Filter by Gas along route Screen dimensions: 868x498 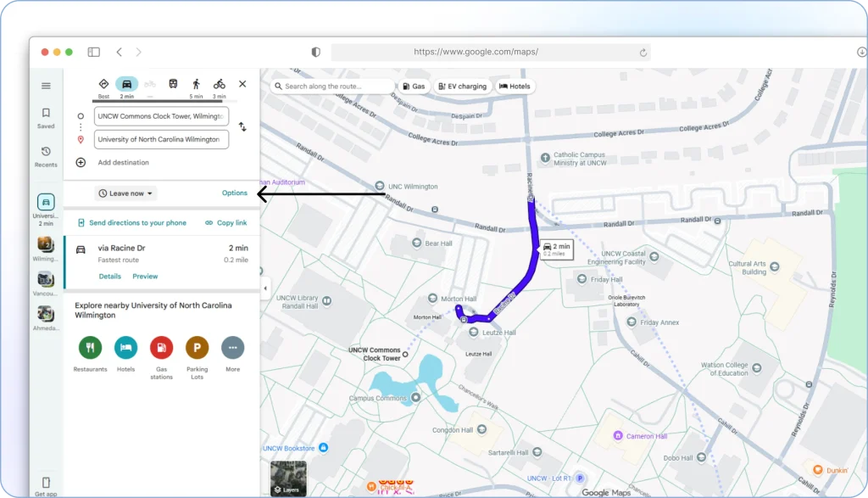(x=414, y=87)
